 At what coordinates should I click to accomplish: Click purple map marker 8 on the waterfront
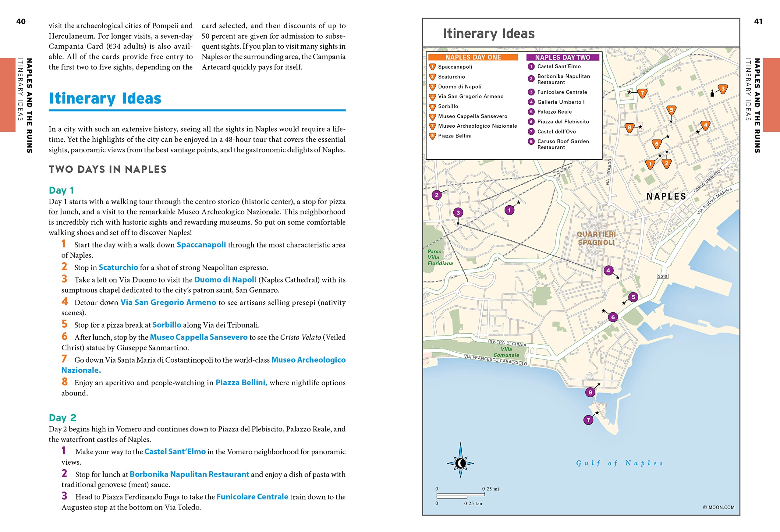[590, 392]
